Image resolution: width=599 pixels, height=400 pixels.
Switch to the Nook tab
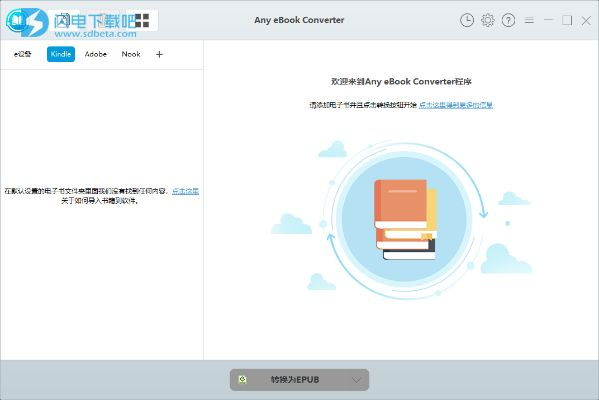(131, 54)
